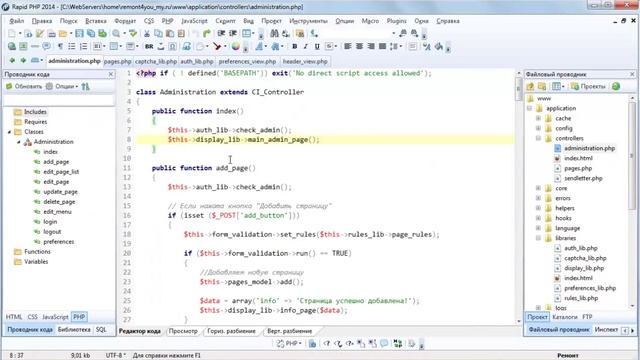640x360 pixels.
Task: Switch to the captcha_lib.php tab
Action: (156, 62)
